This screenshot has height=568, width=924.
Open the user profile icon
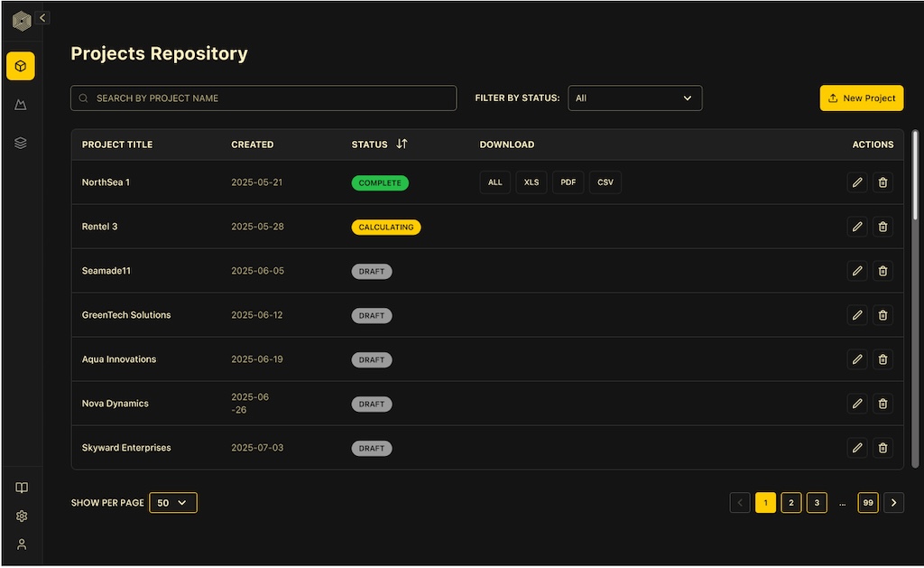(x=22, y=544)
